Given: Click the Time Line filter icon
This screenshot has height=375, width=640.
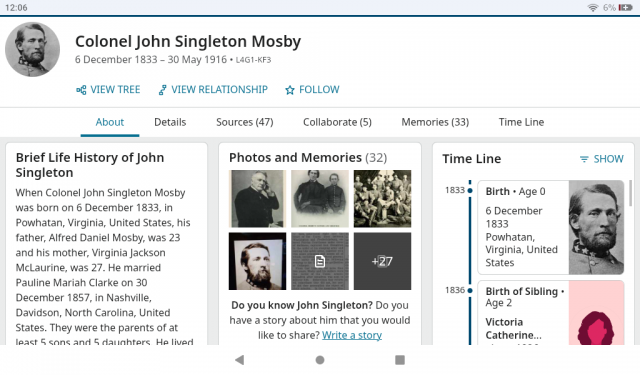Looking at the screenshot, I should 584,159.
